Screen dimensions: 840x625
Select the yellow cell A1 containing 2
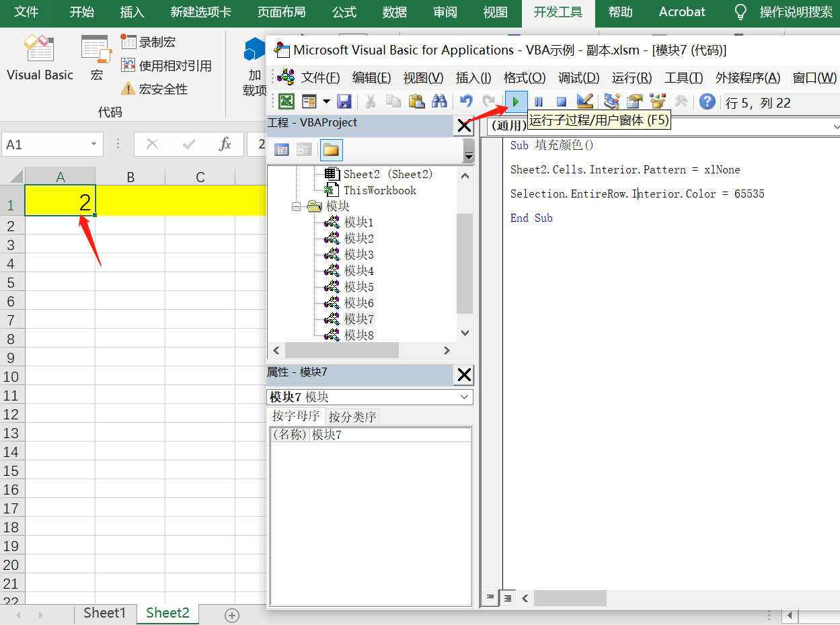click(x=60, y=200)
